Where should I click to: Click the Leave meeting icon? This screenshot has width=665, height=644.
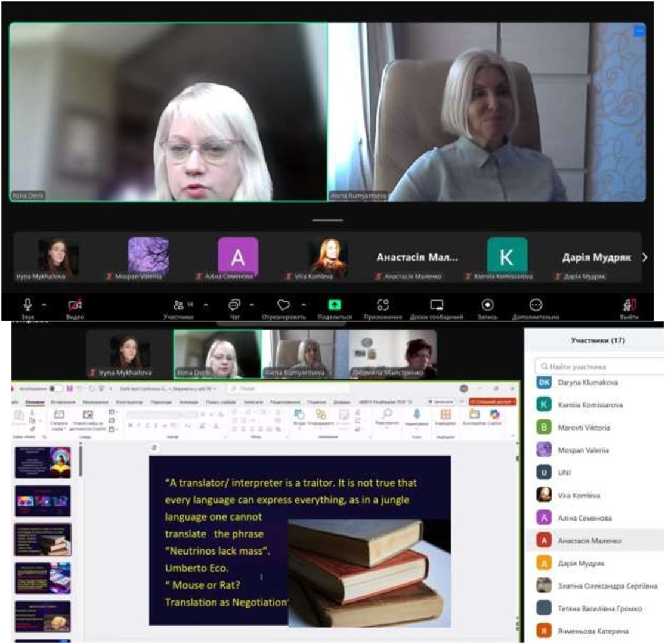click(629, 305)
